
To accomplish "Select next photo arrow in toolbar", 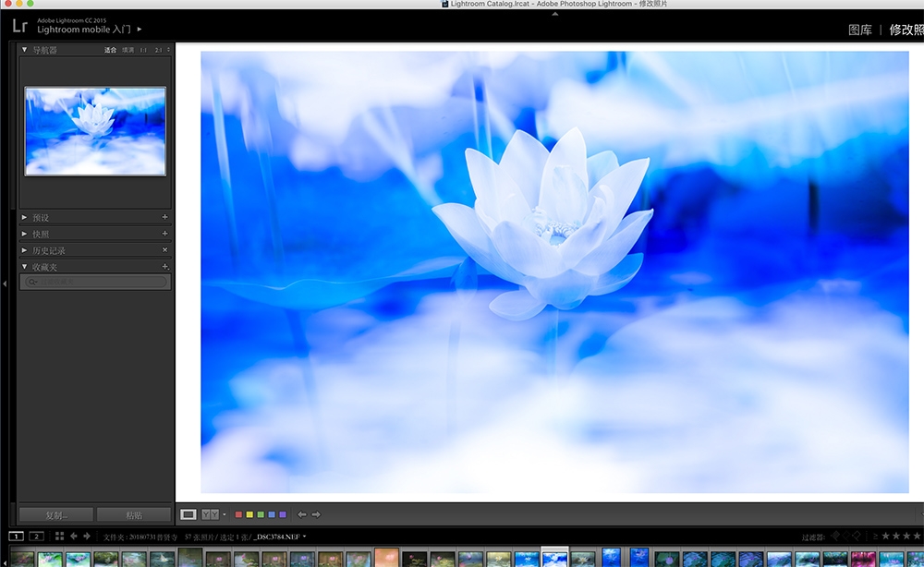I will point(316,514).
